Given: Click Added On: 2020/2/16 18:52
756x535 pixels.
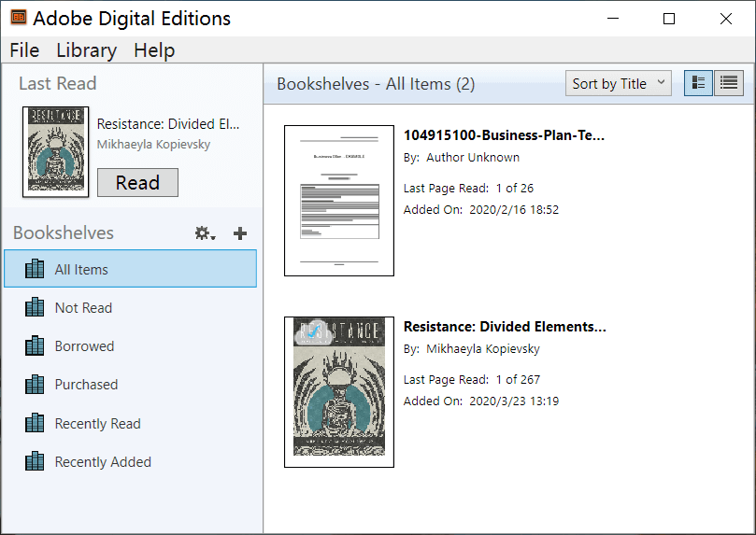Looking at the screenshot, I should tap(481, 209).
